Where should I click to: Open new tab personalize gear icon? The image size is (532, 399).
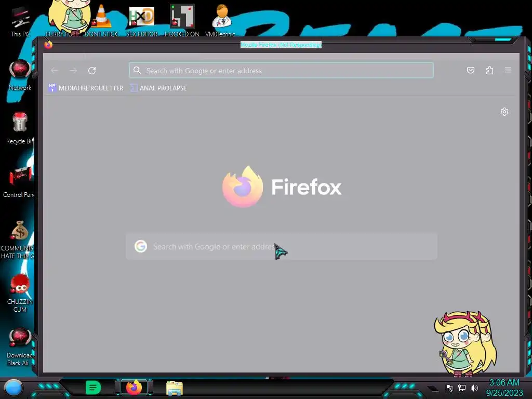click(504, 112)
